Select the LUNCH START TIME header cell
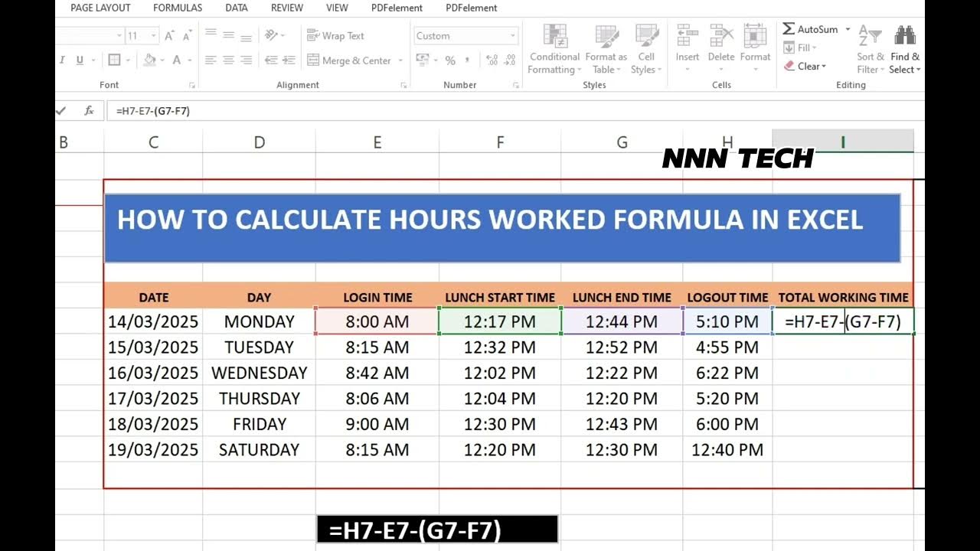 (500, 298)
